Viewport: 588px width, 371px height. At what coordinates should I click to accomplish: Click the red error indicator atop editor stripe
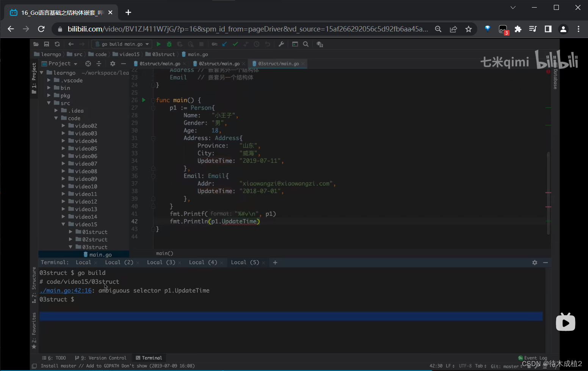tap(548, 71)
